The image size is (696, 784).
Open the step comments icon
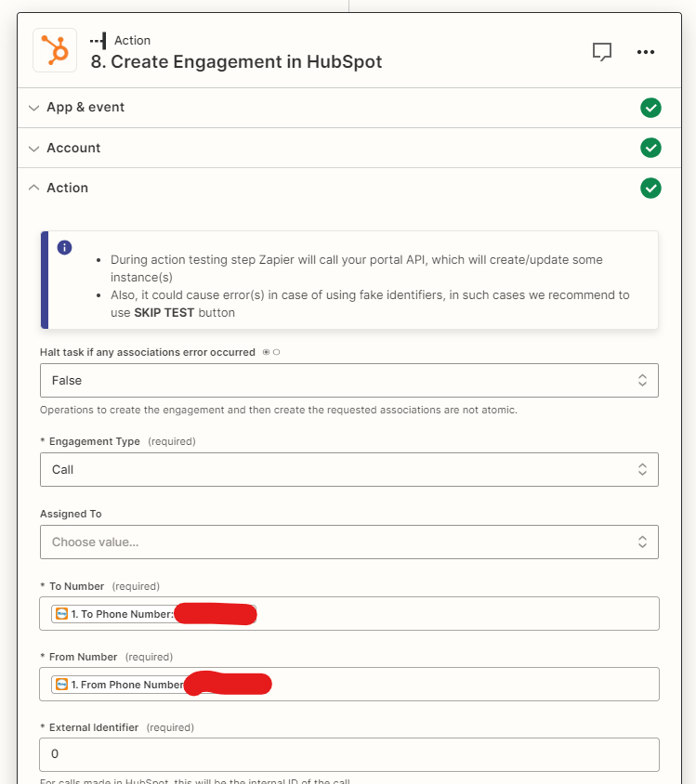tap(602, 52)
